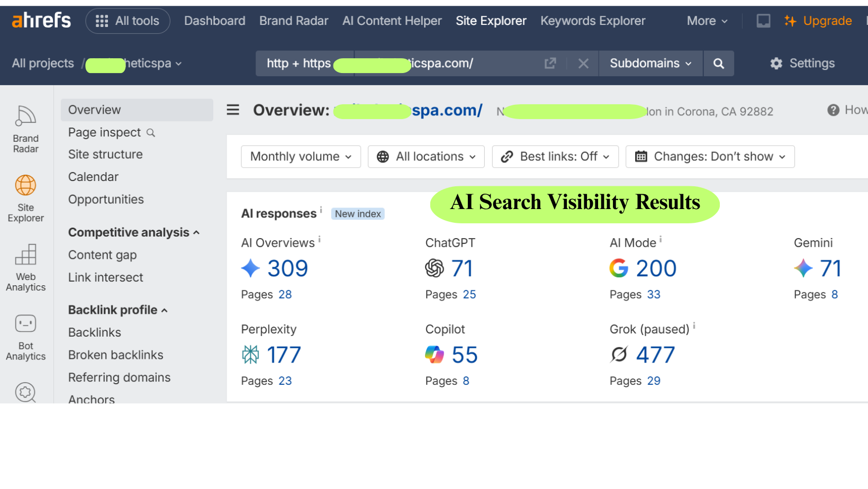Open the Subdomains mode dropdown
Image resolution: width=868 pixels, height=489 pixels.
pyautogui.click(x=650, y=64)
